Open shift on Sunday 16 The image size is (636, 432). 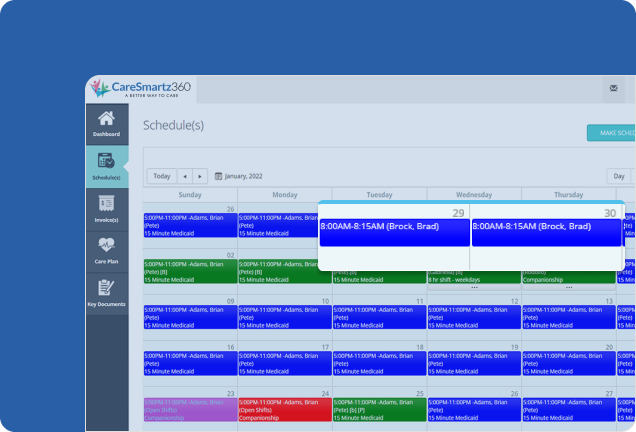tap(190, 363)
